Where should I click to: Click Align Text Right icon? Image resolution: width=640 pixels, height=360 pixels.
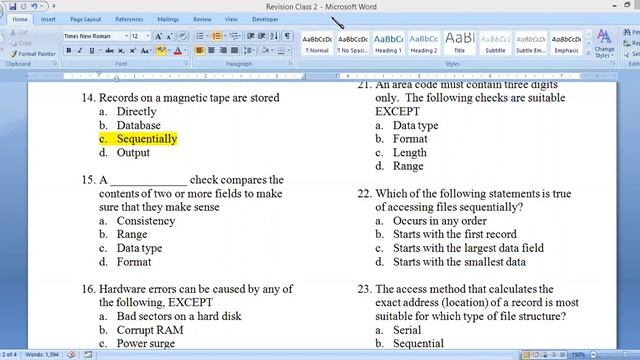(223, 51)
